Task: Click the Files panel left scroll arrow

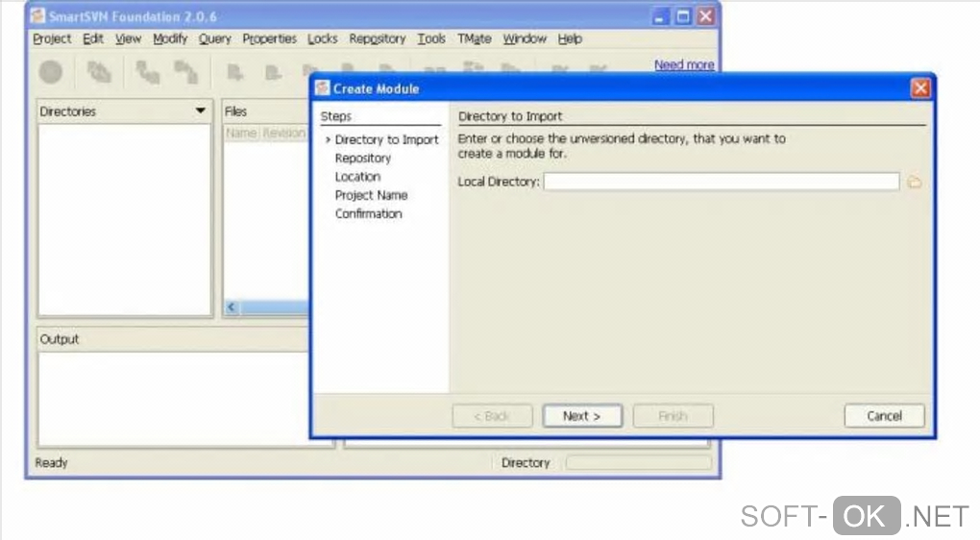Action: coord(232,307)
